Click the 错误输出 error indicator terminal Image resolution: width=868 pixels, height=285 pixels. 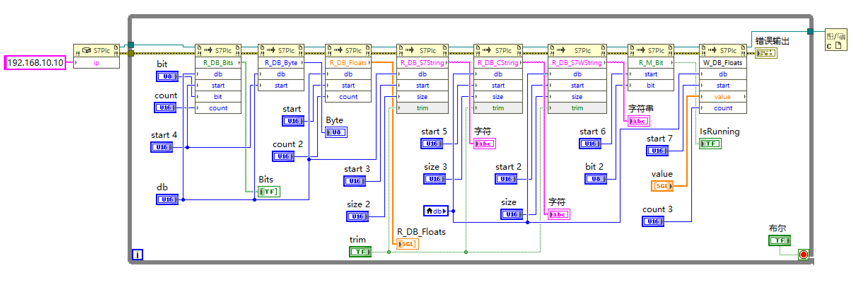pos(766,53)
